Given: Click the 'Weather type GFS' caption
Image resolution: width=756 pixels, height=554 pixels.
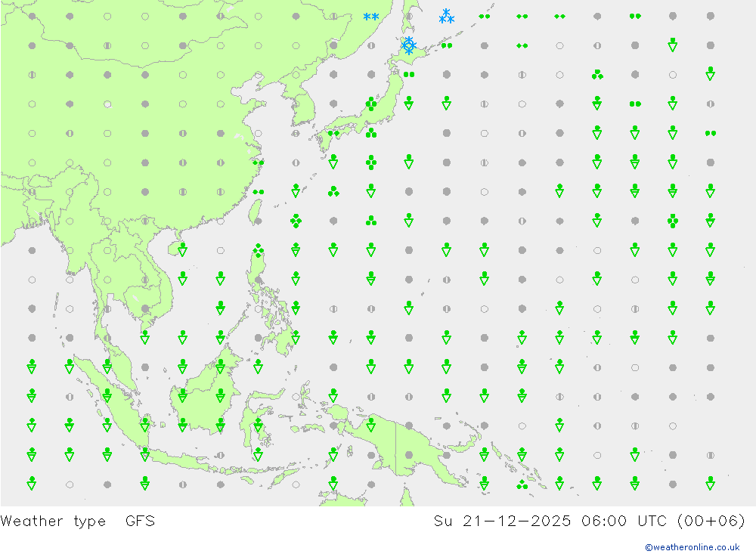Looking at the screenshot, I should coord(78,522).
